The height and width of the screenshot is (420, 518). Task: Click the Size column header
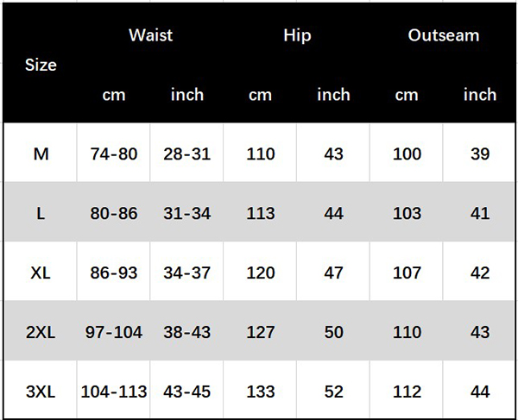pos(41,65)
